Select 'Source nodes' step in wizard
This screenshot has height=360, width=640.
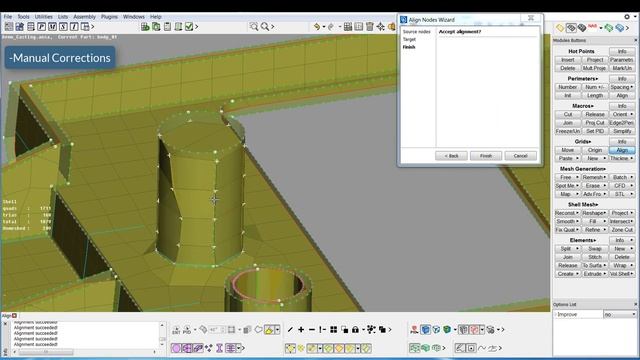click(x=416, y=31)
